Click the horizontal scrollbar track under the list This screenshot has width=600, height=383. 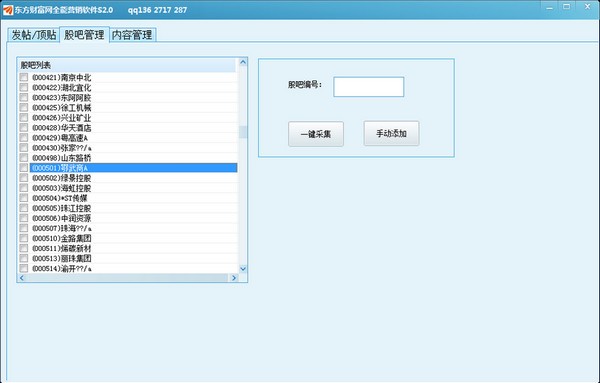pyautogui.click(x=127, y=278)
